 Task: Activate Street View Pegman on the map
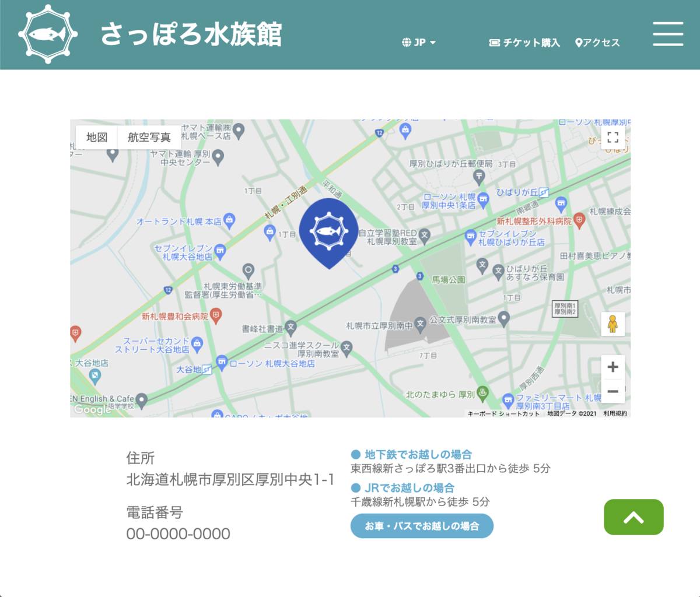coord(613,324)
